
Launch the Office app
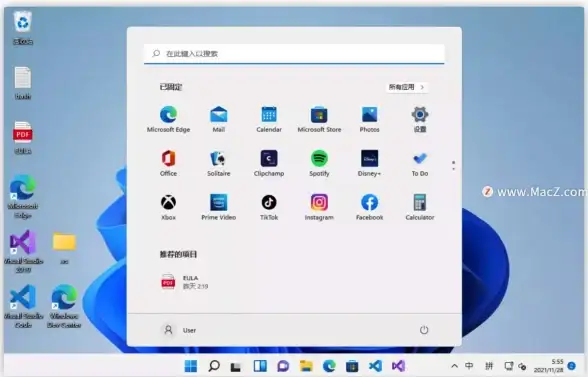pyautogui.click(x=168, y=163)
